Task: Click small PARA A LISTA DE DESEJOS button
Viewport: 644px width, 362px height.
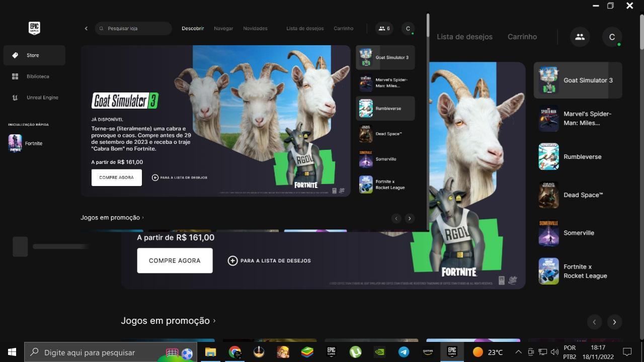Action: coord(180,177)
